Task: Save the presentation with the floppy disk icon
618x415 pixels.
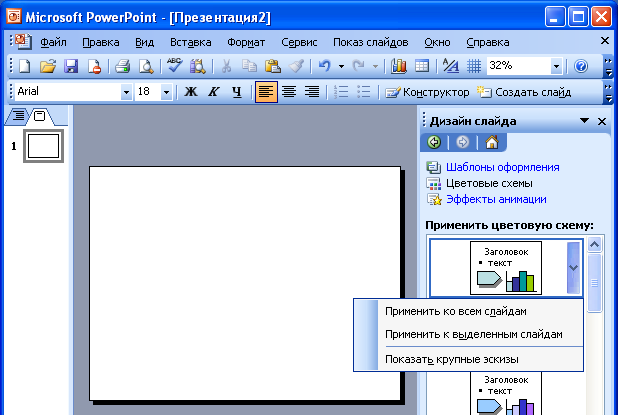Action: tap(71, 66)
